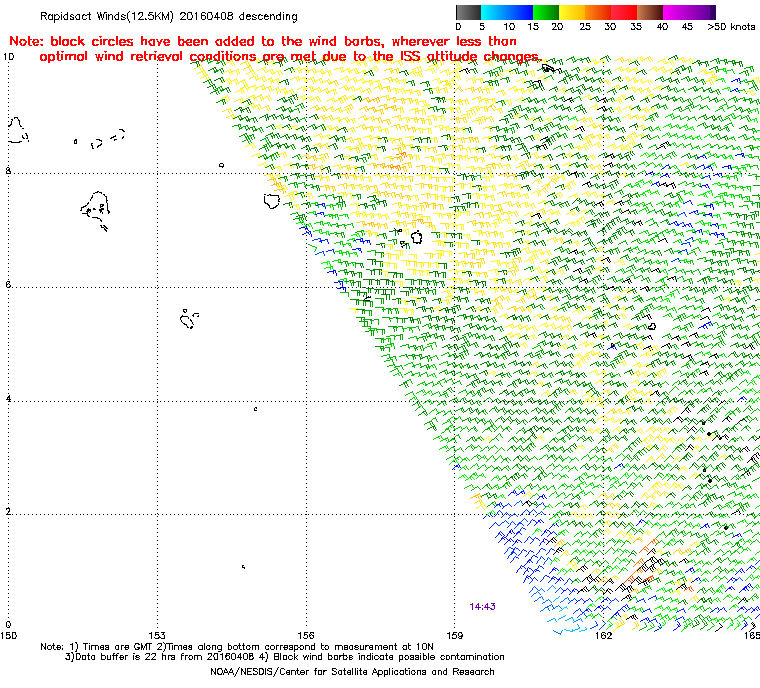This screenshot has width=760, height=688.
Task: Click the longitude label '159'
Action: (x=454, y=635)
